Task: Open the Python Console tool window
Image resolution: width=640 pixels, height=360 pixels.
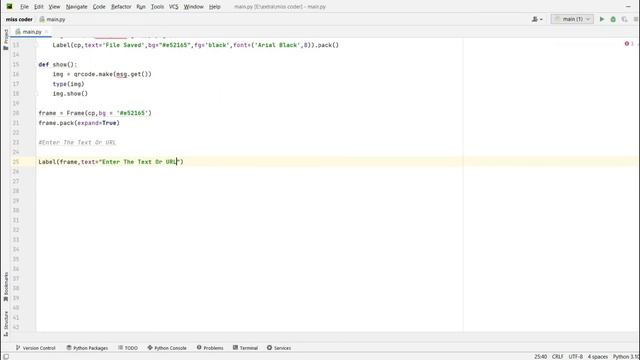Action: click(x=167, y=348)
